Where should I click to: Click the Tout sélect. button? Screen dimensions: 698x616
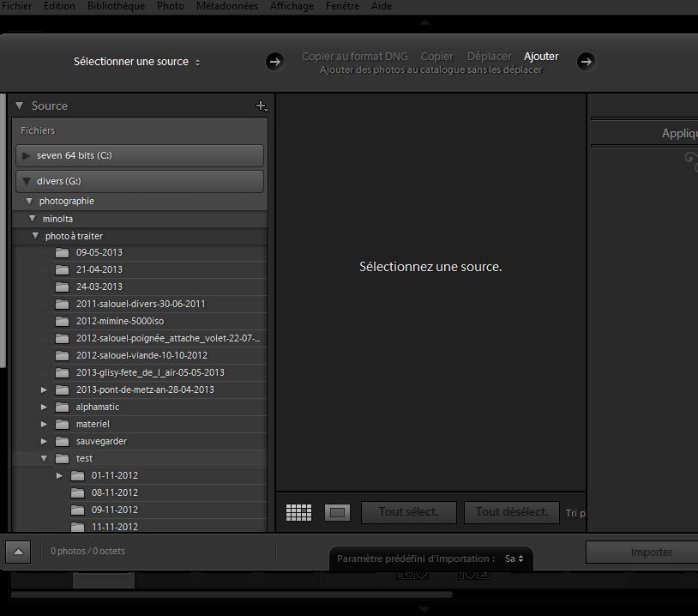[x=409, y=512]
